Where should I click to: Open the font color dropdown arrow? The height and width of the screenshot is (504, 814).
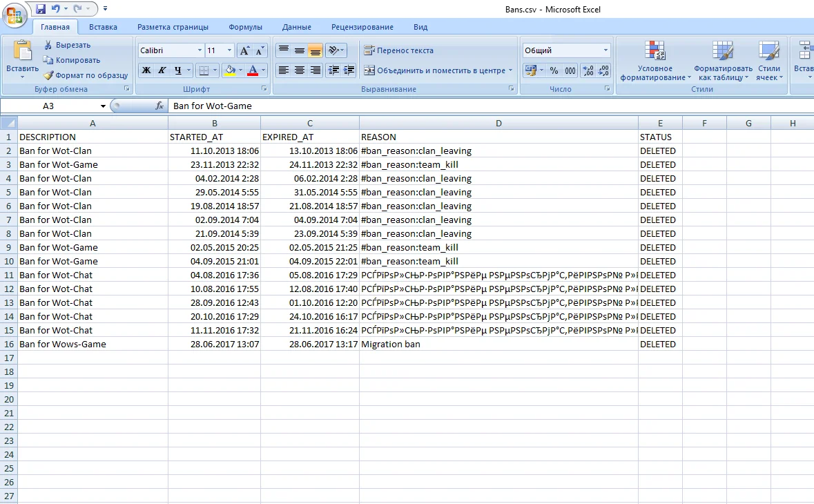tap(263, 70)
